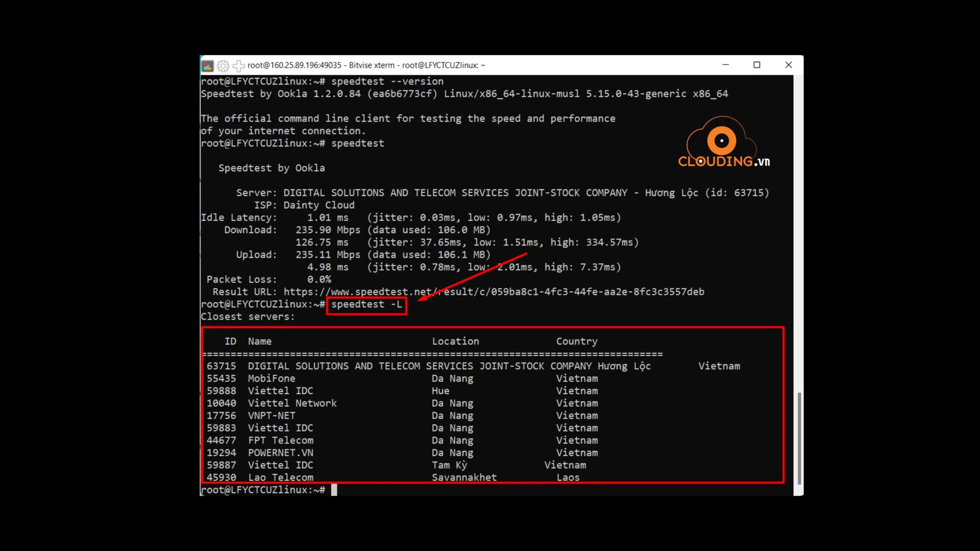The width and height of the screenshot is (980, 551).
Task: Click the plus new-window icon in title bar
Action: 238,66
